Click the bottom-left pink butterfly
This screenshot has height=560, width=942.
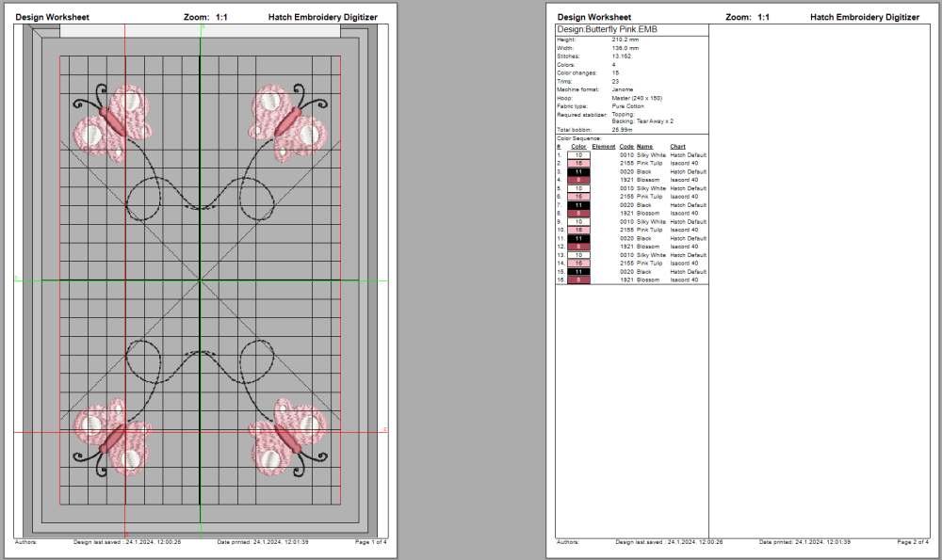(x=113, y=438)
